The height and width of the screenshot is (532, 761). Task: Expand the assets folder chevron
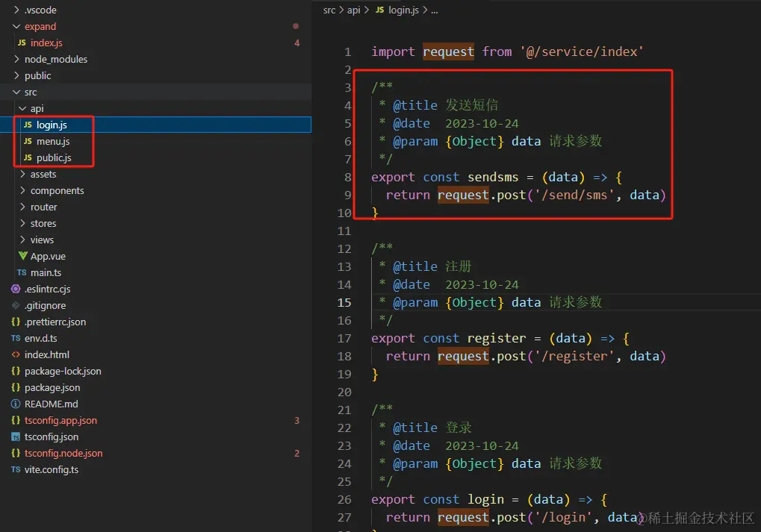pos(22,174)
